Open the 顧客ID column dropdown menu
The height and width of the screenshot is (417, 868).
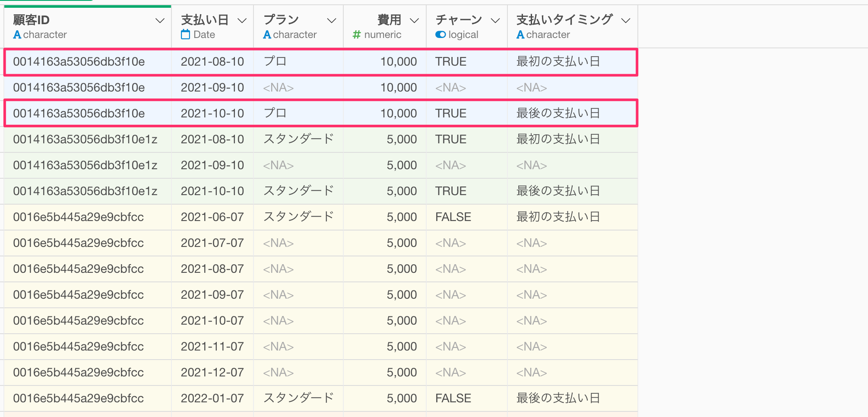point(160,21)
